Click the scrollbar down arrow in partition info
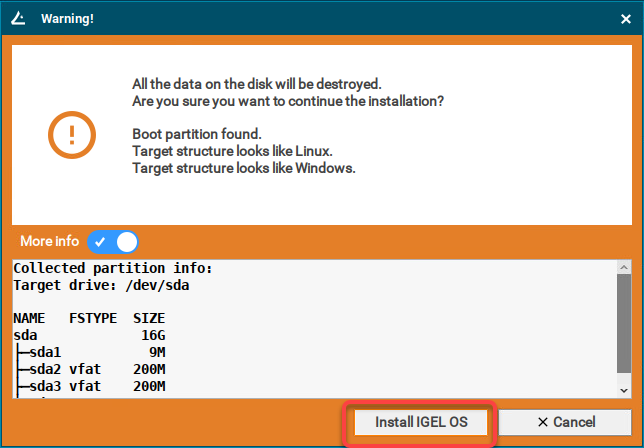Screen dimensions: 644x448 click(x=623, y=390)
